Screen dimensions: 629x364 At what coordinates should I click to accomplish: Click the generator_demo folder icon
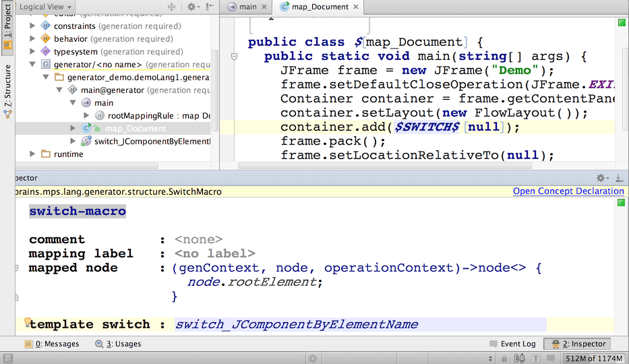[x=59, y=77]
